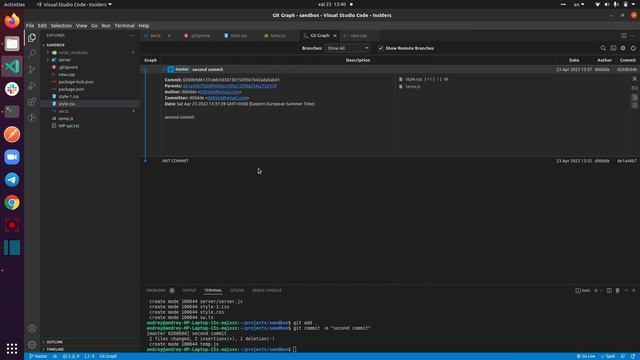Screen dimensions: 640x360
Task: Open Firefox from the Ubuntu dock
Action: pos(12,20)
